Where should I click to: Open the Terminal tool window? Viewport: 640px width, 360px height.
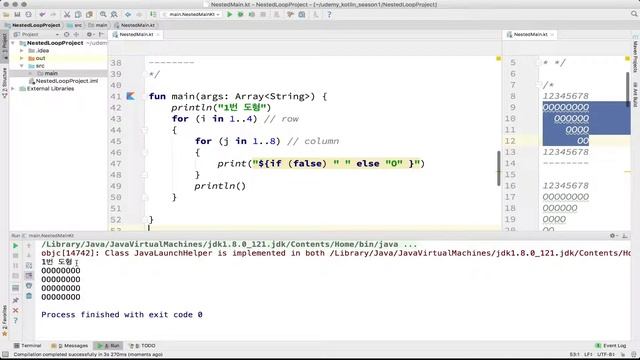(28, 346)
